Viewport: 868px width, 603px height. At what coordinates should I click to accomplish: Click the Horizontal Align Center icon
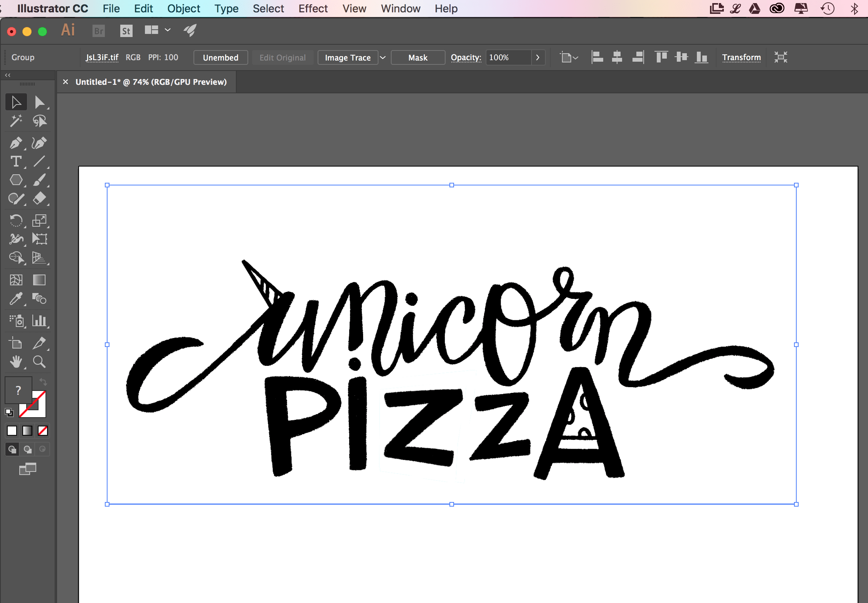(x=617, y=57)
